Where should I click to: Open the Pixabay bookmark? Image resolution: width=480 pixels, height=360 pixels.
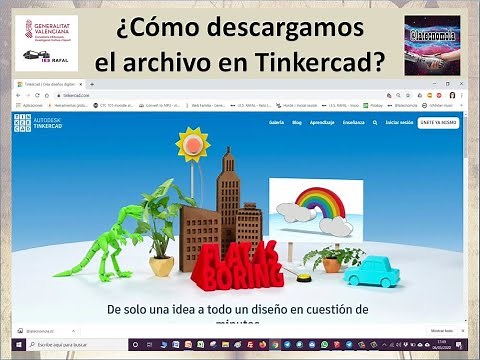click(373, 105)
